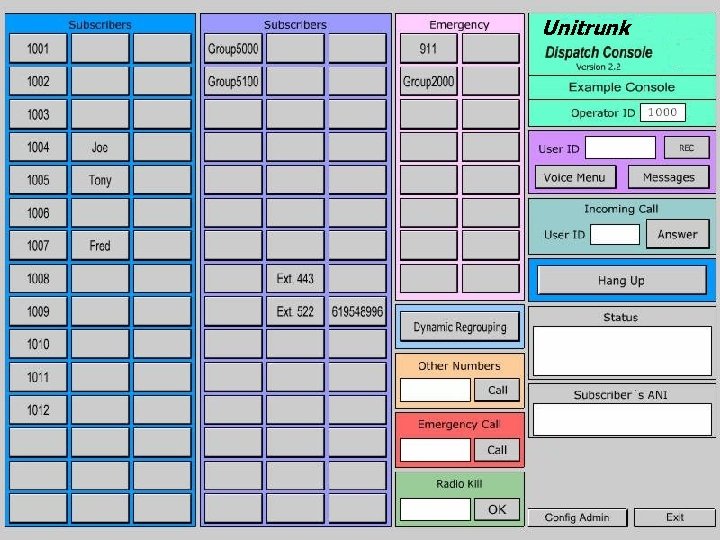Click the Status text box

(622, 351)
